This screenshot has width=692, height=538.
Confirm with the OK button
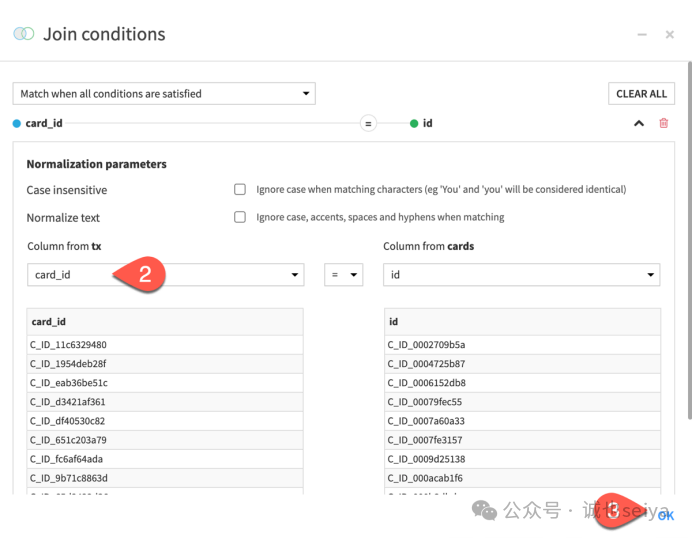click(665, 515)
